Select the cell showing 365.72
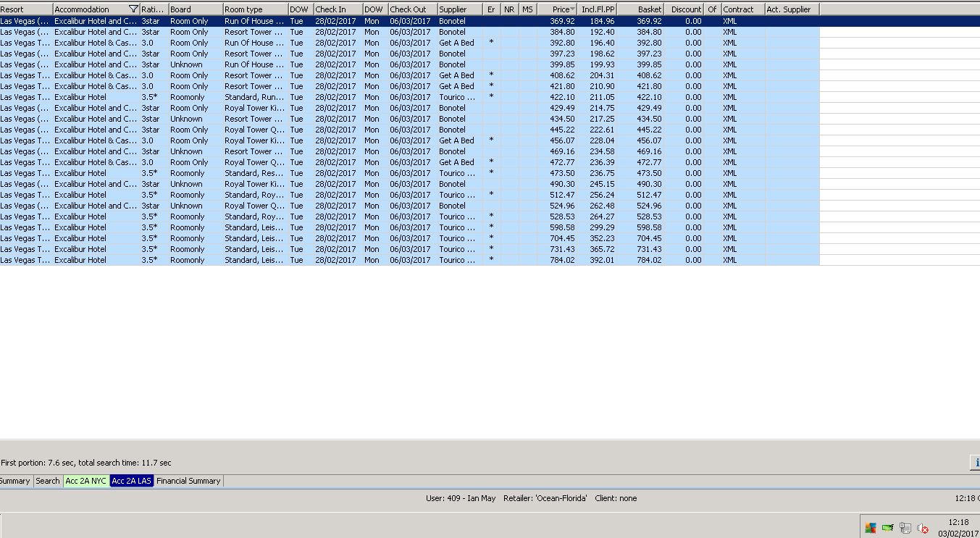 pyautogui.click(x=598, y=249)
